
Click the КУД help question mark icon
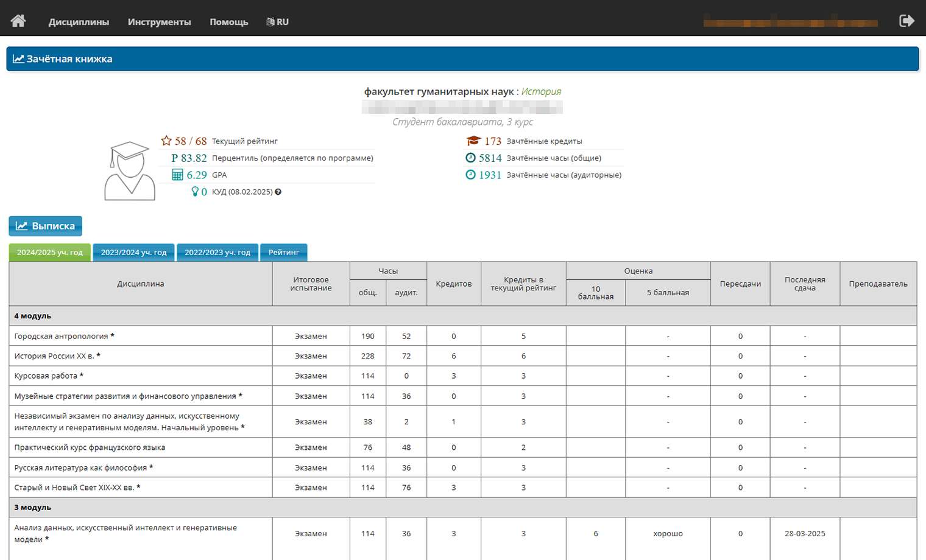pyautogui.click(x=278, y=192)
